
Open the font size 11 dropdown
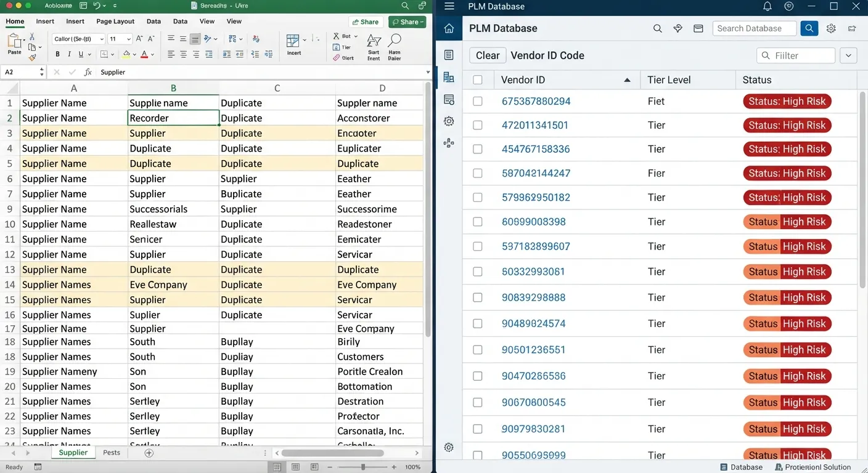point(129,39)
